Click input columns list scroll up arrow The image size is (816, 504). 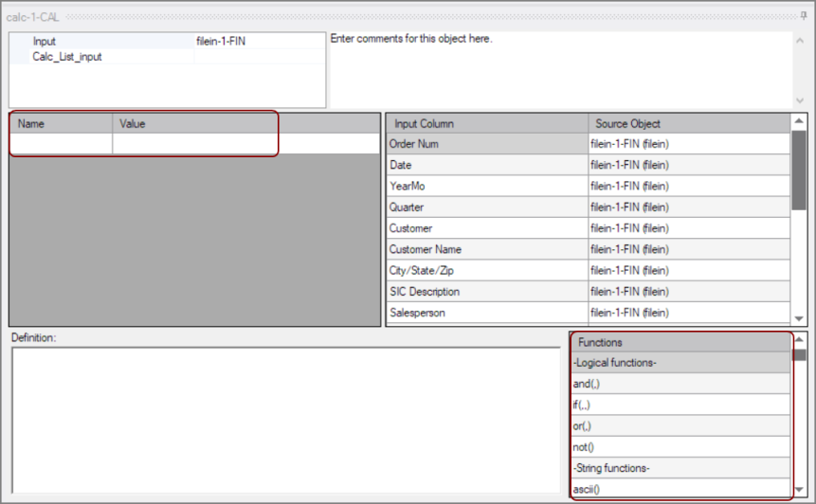coord(799,121)
